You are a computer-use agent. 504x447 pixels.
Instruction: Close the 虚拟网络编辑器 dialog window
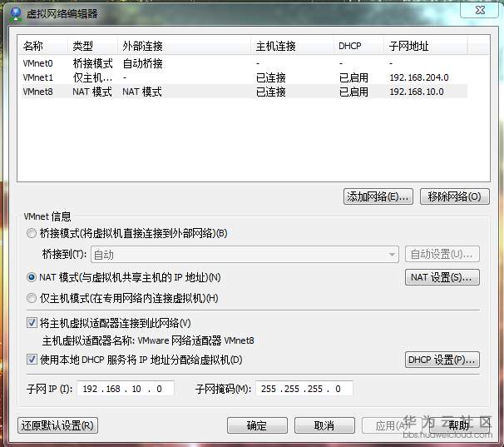pos(479,10)
